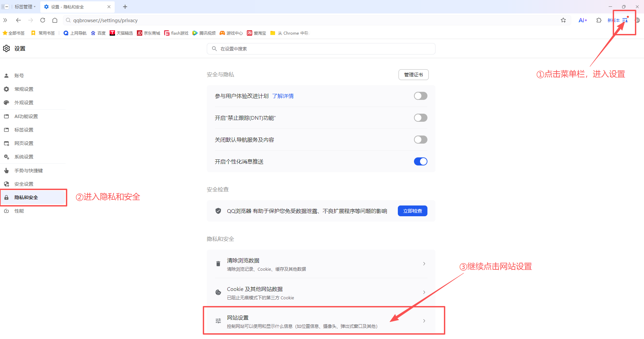The width and height of the screenshot is (644, 339).
Task: Click the 立即检查 button
Action: pyautogui.click(x=413, y=211)
